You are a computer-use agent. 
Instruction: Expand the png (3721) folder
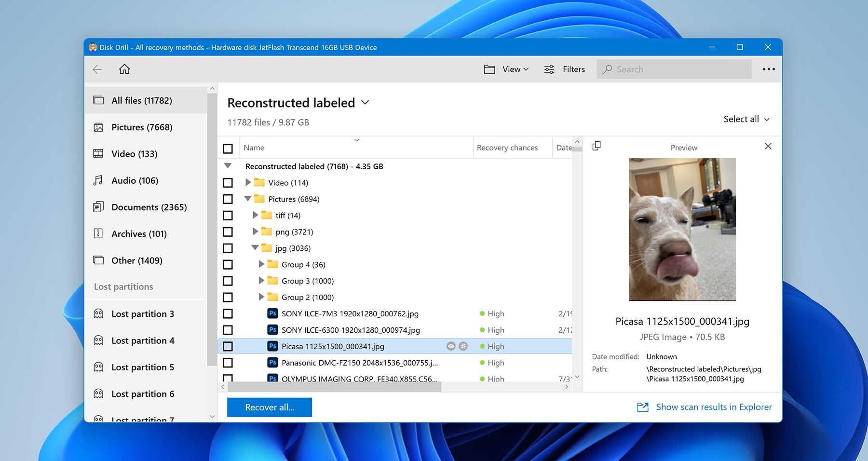click(x=255, y=231)
